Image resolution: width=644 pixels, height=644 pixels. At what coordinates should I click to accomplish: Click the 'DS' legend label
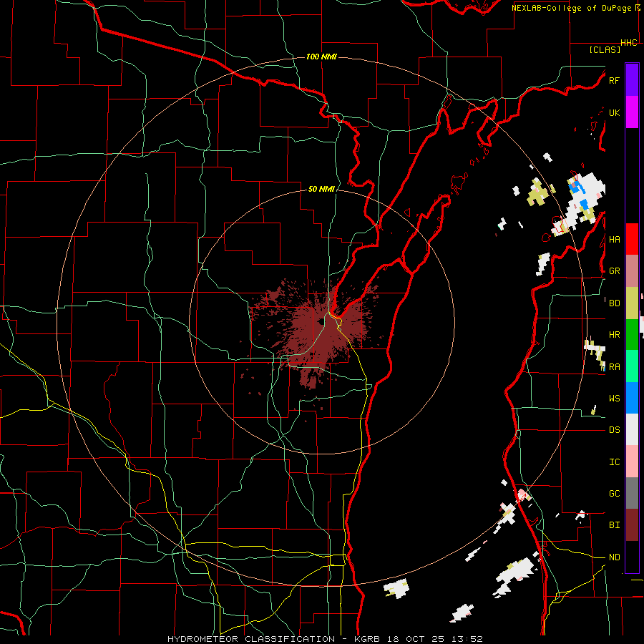click(614, 430)
